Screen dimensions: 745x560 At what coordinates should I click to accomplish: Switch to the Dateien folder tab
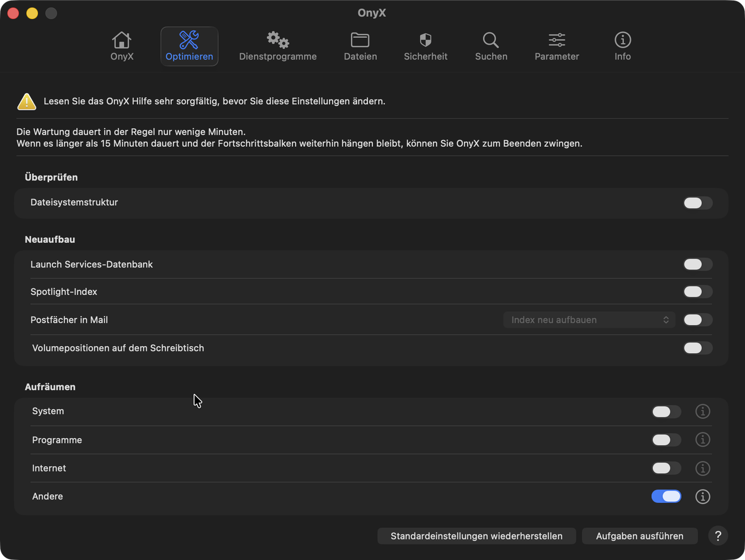pos(360,47)
